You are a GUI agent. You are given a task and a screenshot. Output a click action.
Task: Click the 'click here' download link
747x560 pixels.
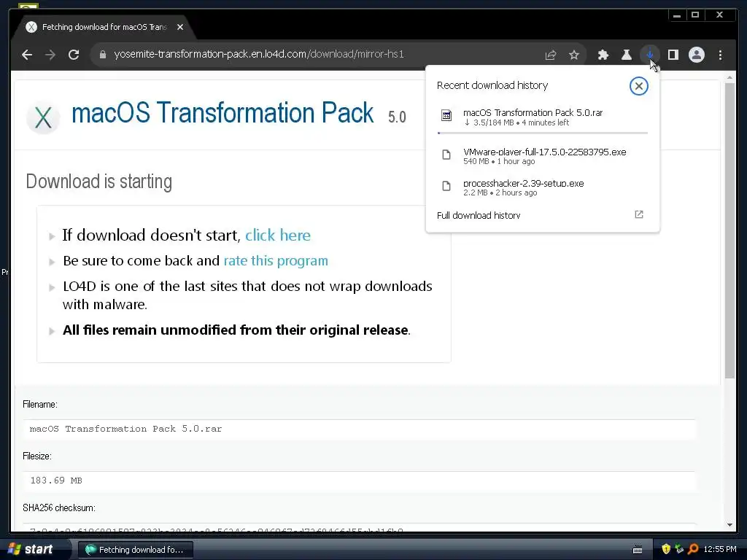278,236
